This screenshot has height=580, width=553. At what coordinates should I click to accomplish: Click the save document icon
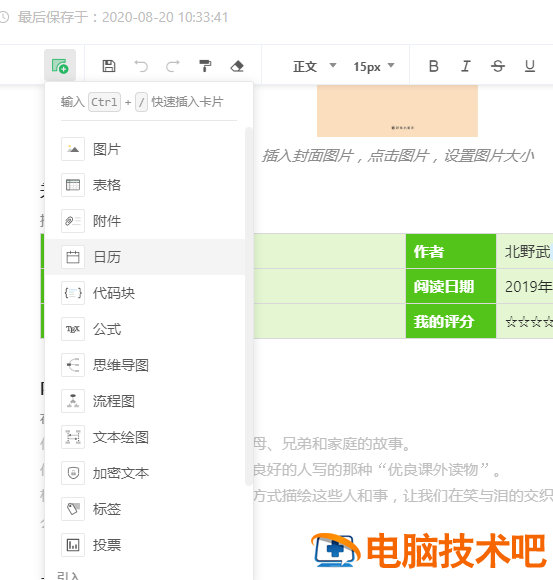click(109, 66)
